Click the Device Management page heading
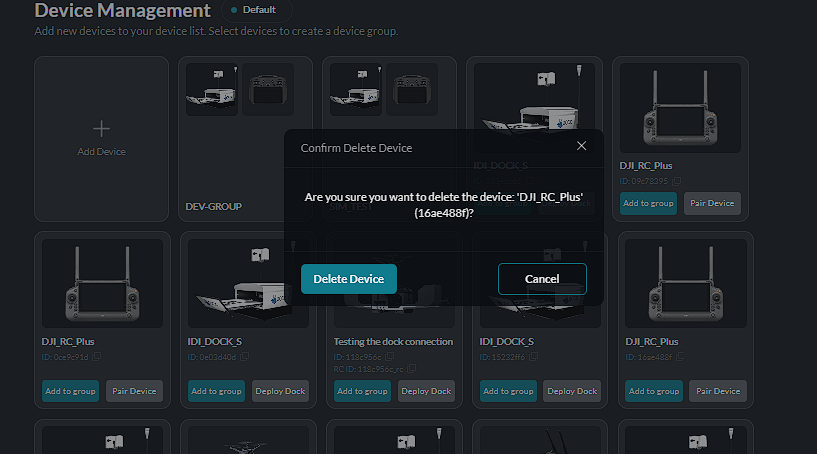Screen dimensions: 817x454 click(122, 10)
